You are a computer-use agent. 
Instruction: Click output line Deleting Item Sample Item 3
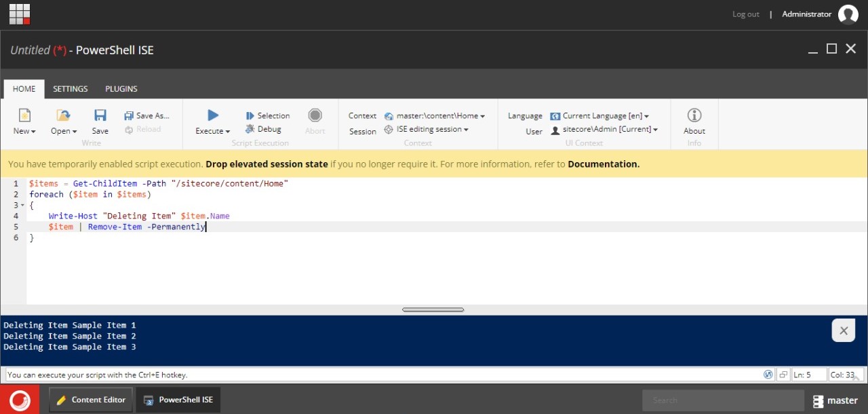click(x=70, y=347)
